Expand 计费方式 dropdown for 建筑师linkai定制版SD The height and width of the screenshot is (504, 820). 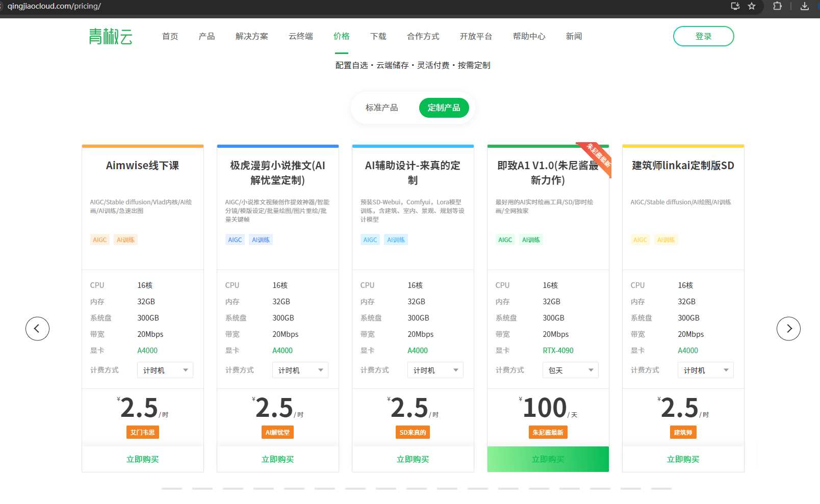pos(705,370)
